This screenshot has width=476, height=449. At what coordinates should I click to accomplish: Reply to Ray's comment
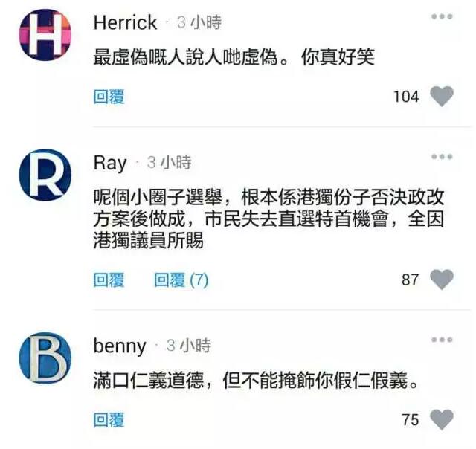[109, 280]
